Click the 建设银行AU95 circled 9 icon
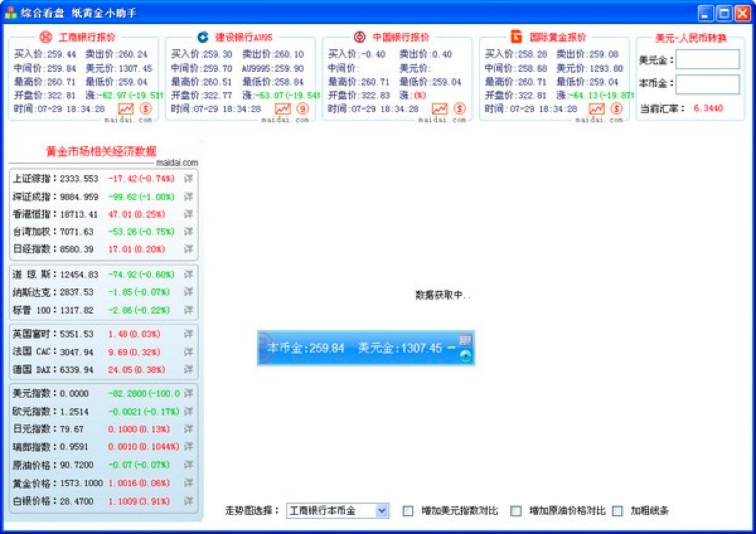The image size is (756, 534). click(302, 109)
